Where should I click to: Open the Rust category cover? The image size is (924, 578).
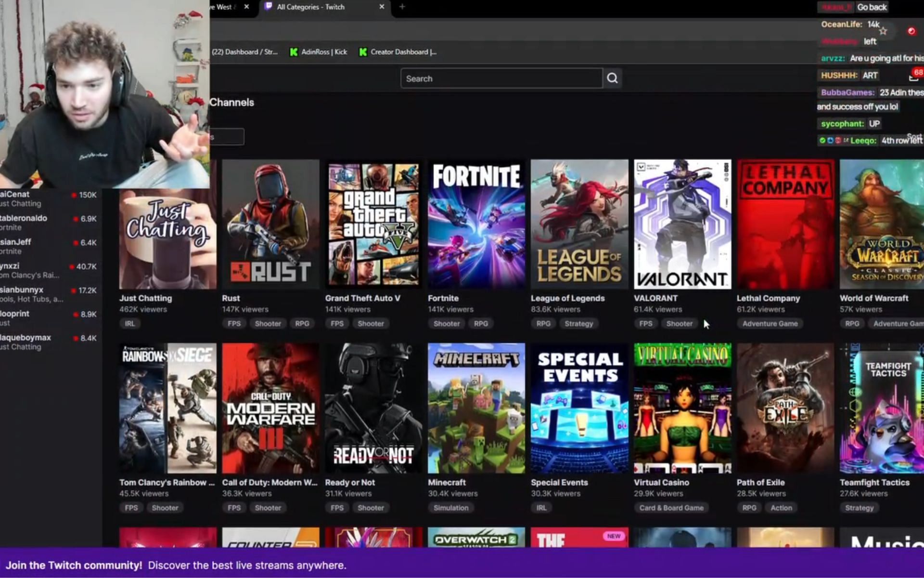(x=270, y=224)
